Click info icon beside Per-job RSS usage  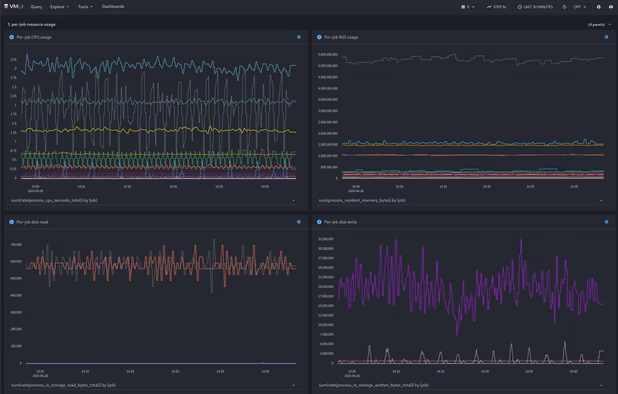319,37
